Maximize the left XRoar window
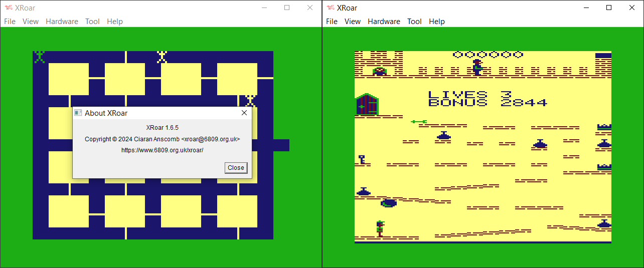 (x=287, y=8)
